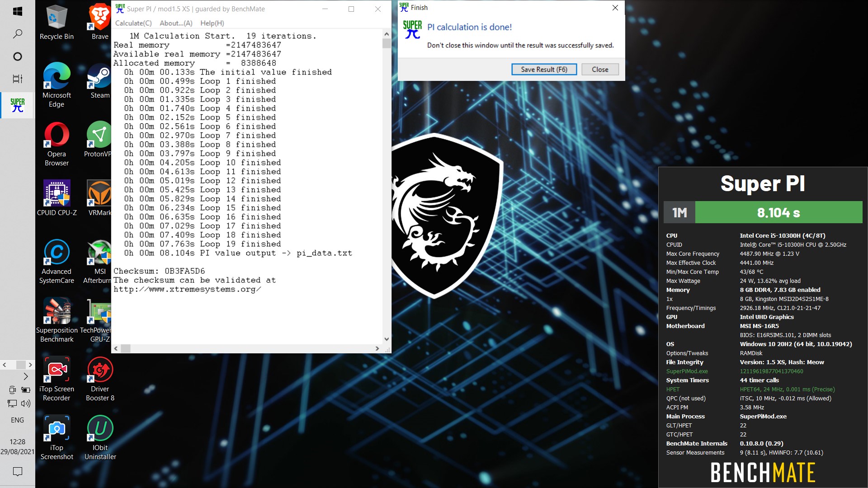The height and width of the screenshot is (488, 868).
Task: Click the BenchMate logo text
Action: [763, 473]
